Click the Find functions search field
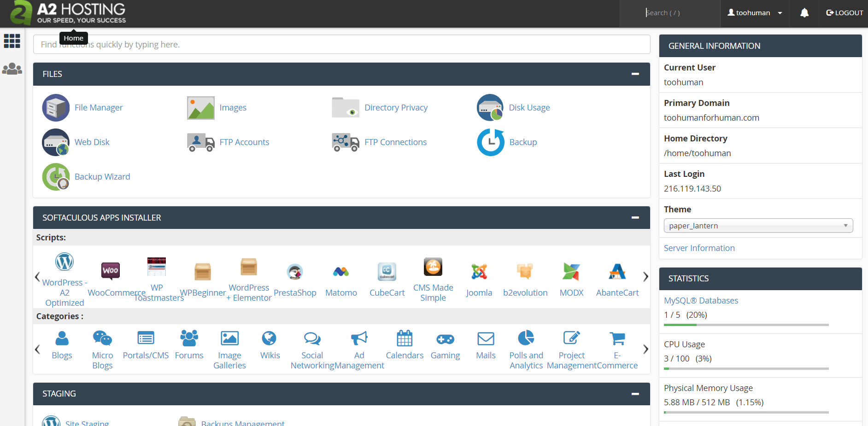Viewport: 868px width, 426px height. 341,45
